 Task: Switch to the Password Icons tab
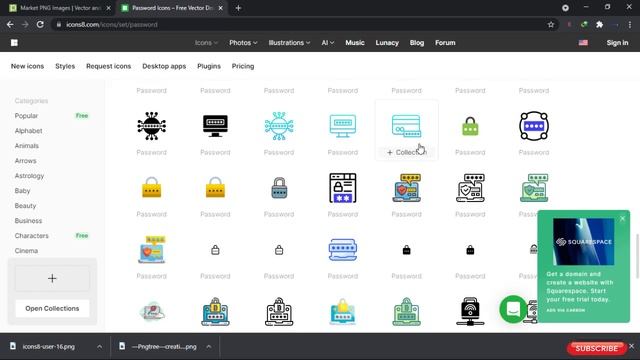[171, 8]
